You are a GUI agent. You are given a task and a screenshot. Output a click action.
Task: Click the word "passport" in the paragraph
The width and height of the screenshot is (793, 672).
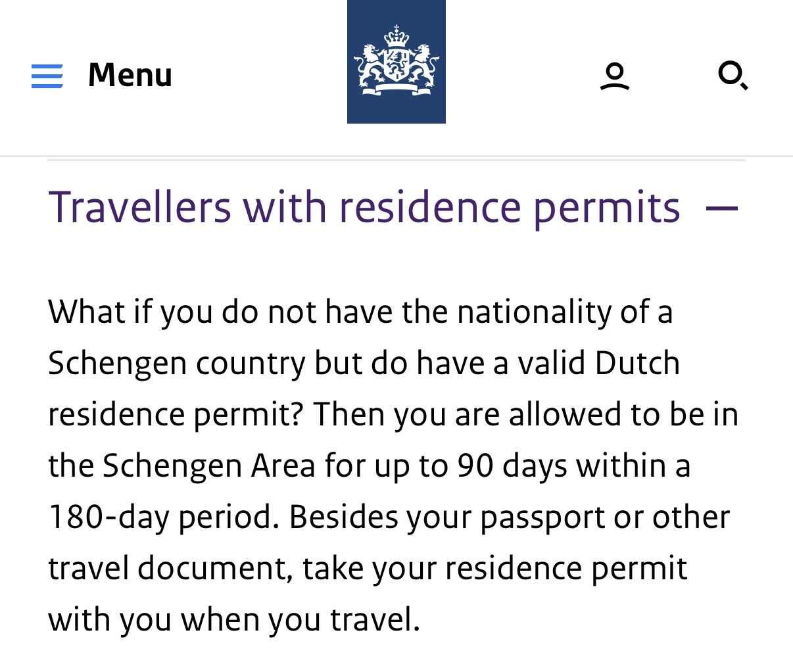tap(542, 517)
